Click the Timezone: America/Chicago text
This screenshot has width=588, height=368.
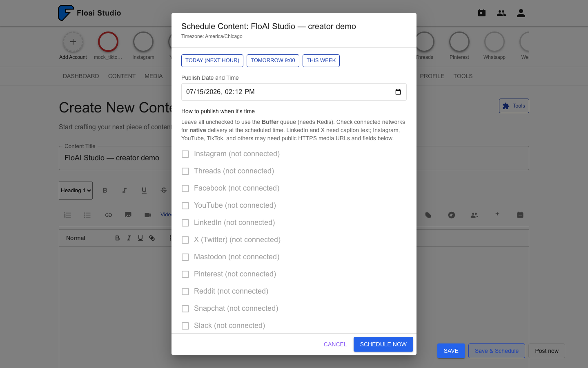coord(212,36)
